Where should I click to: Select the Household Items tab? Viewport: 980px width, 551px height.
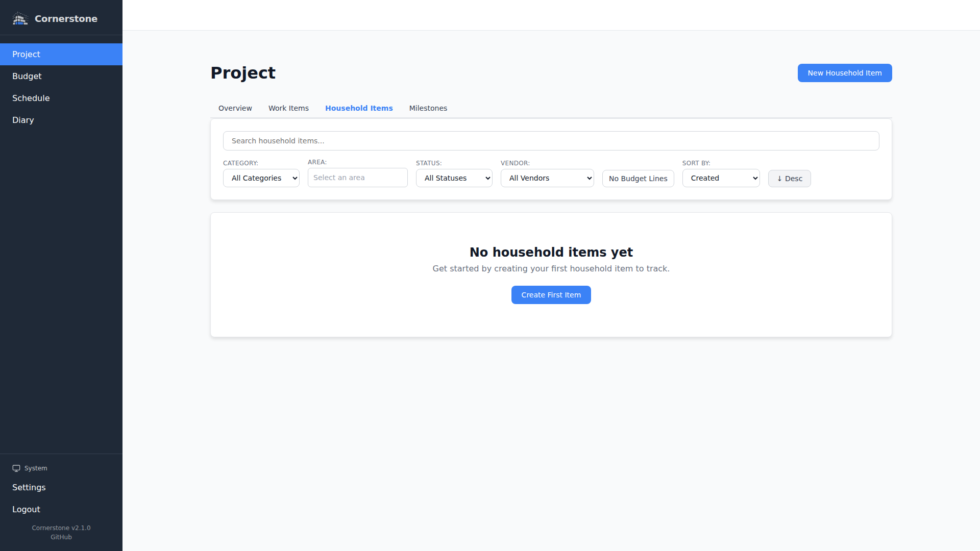click(x=359, y=108)
